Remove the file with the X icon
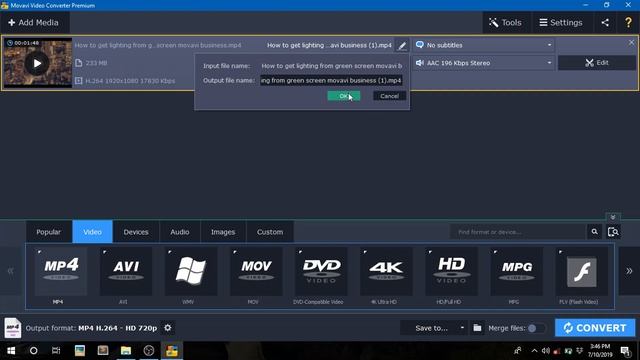 point(631,42)
